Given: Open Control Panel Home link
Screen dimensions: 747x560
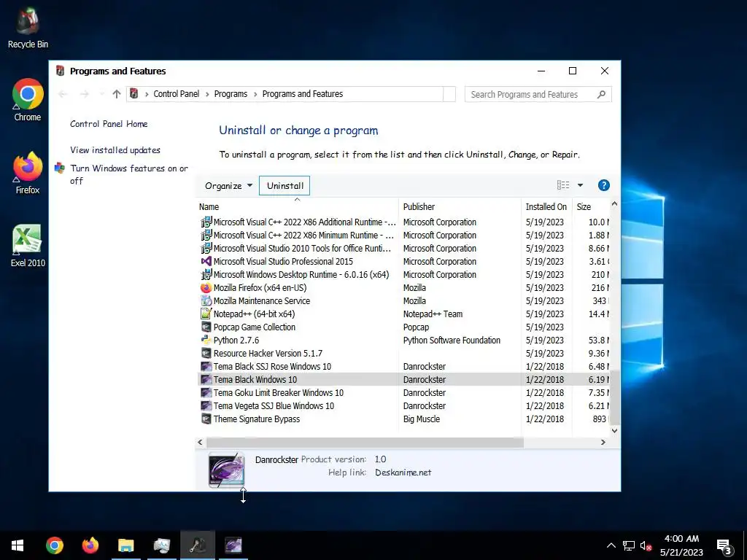Looking at the screenshot, I should point(109,124).
